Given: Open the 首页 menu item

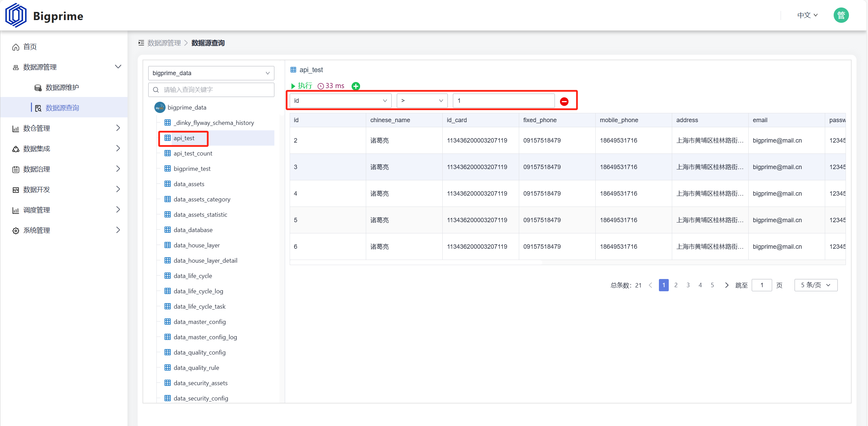Looking at the screenshot, I should point(64,47).
